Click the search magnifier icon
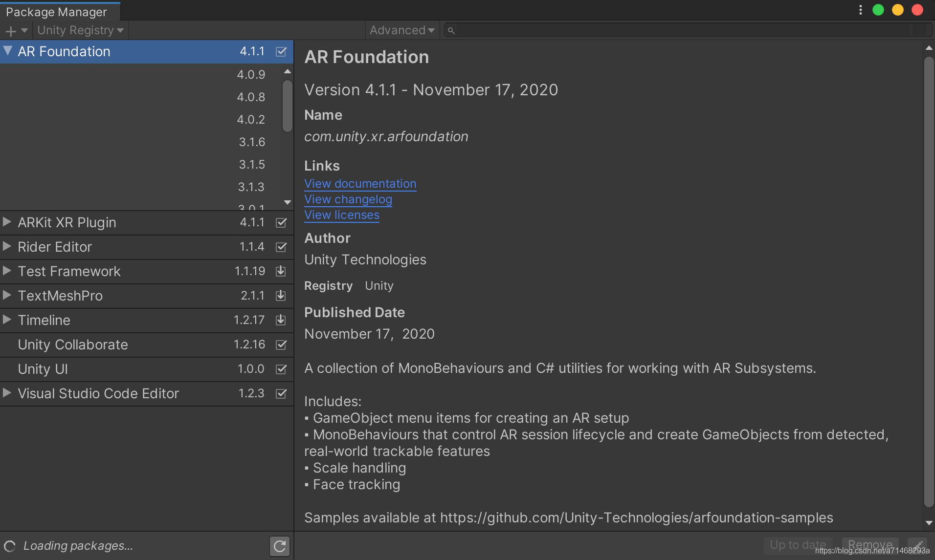This screenshot has height=560, width=935. tap(452, 30)
